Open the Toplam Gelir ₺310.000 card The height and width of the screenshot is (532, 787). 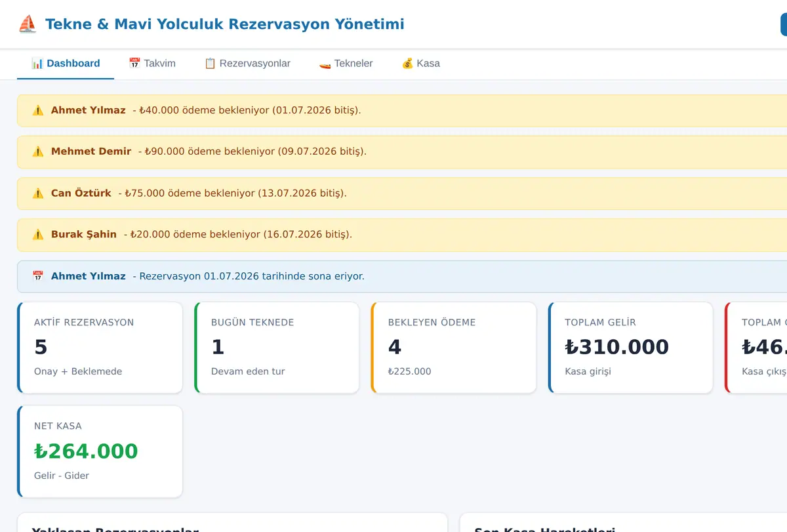pos(630,348)
